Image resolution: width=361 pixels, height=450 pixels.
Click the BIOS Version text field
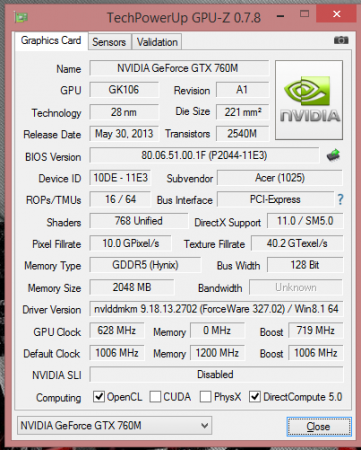(204, 155)
